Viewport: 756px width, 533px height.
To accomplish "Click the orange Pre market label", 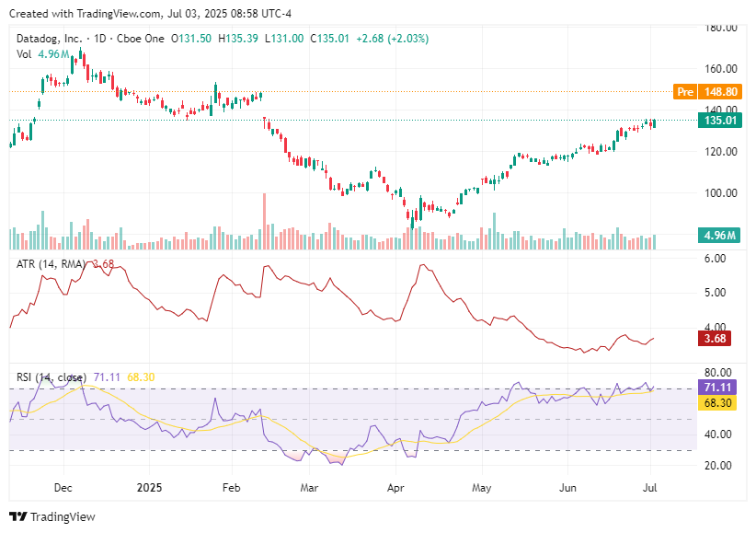I will click(684, 92).
